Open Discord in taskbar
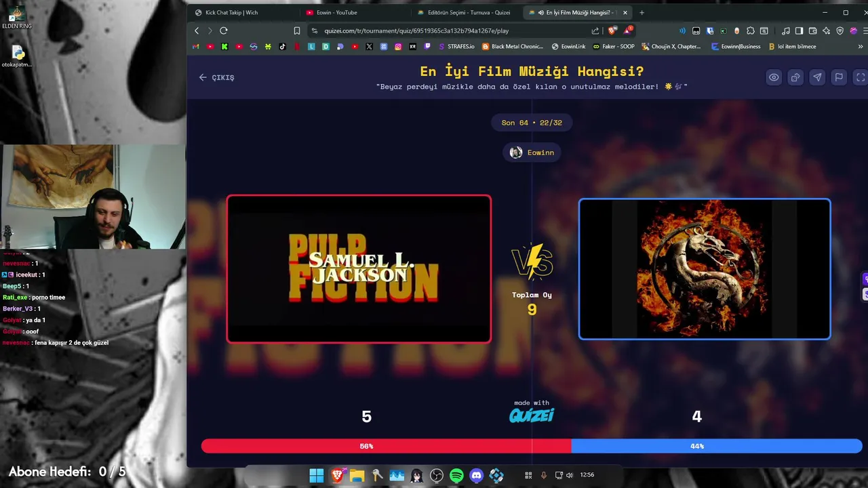Image resolution: width=868 pixels, height=488 pixels. [x=477, y=475]
